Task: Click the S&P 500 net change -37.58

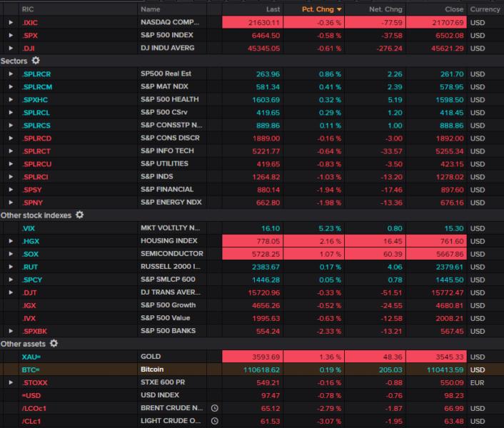Action: pos(391,36)
